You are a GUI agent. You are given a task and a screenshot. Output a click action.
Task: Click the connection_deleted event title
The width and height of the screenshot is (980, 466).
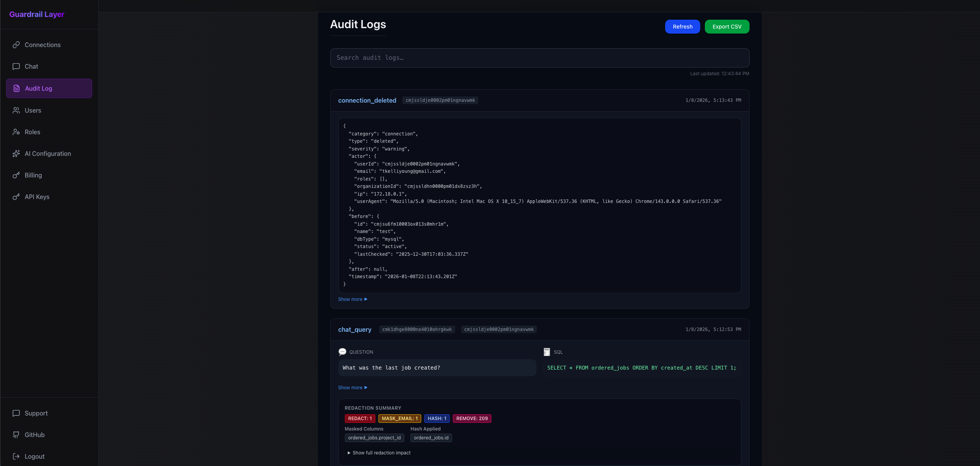[367, 100]
